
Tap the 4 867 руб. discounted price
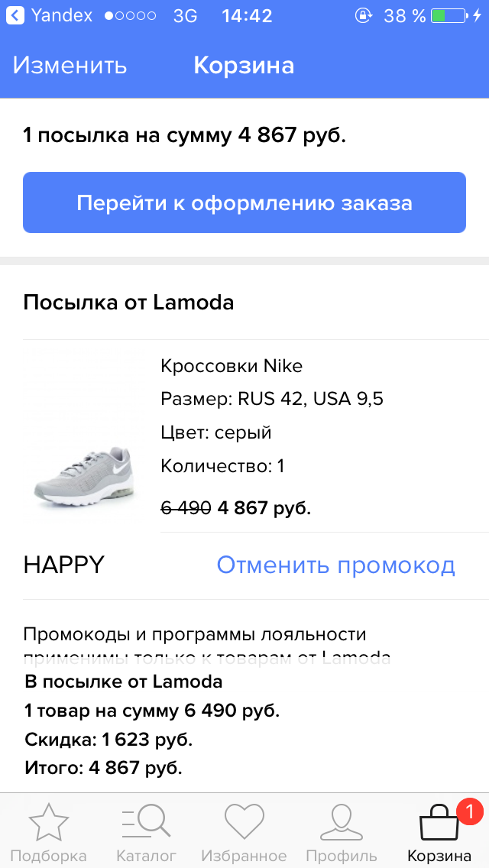click(264, 508)
